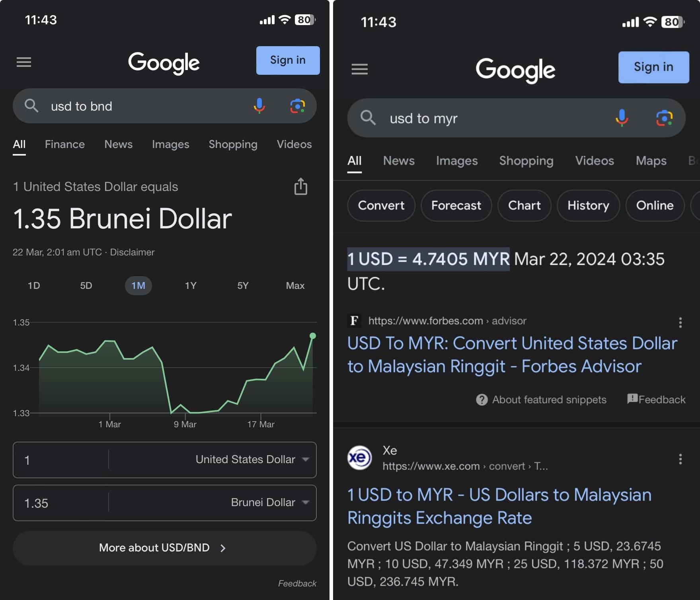700x600 pixels.
Task: Tap the More about USD/BND button
Action: coord(164,548)
